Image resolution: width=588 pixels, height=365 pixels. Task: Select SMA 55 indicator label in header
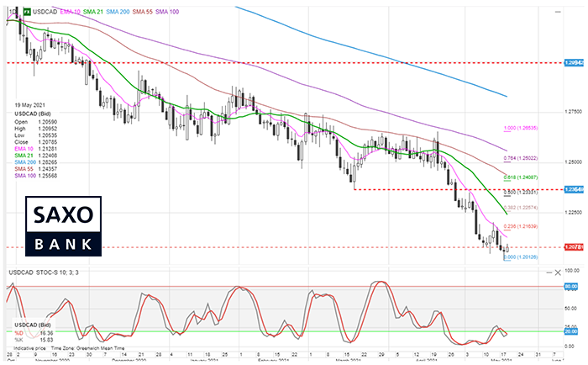[142, 12]
